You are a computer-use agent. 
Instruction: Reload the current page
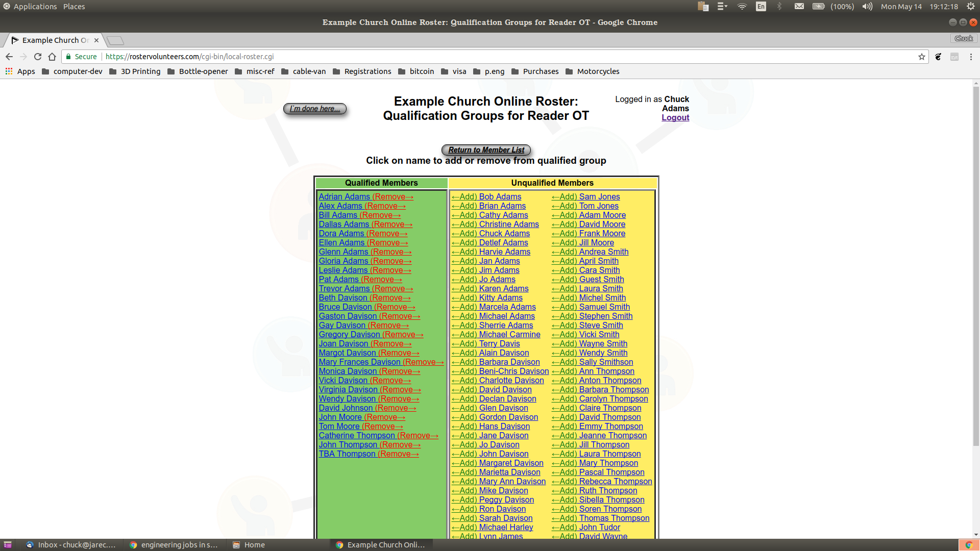coord(38,57)
